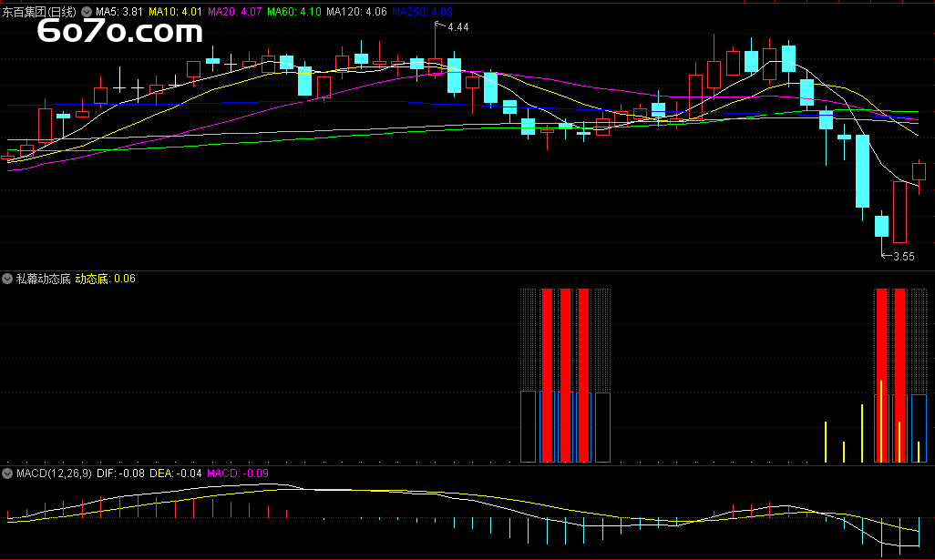935x560 pixels.
Task: Click the MA20: 4.07 label
Action: pos(234,11)
